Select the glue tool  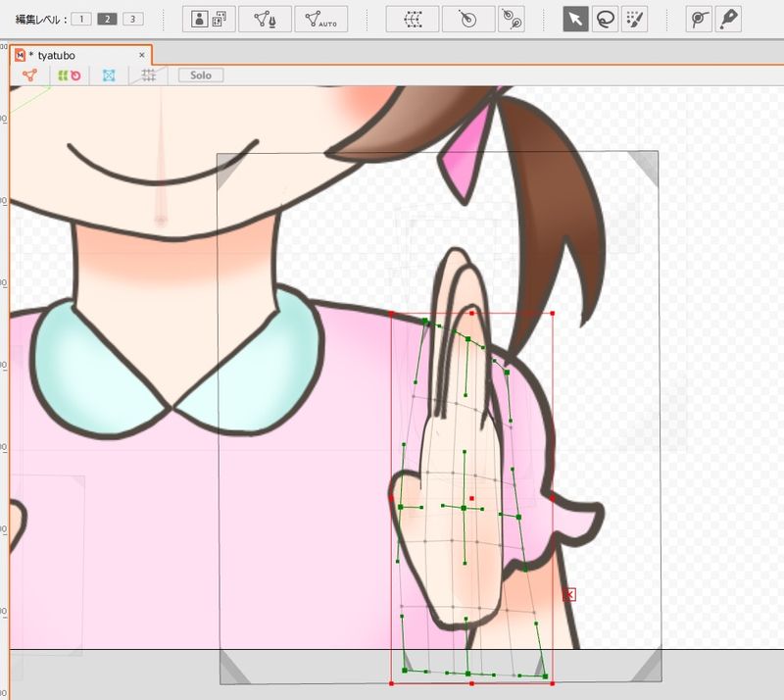tap(698, 19)
